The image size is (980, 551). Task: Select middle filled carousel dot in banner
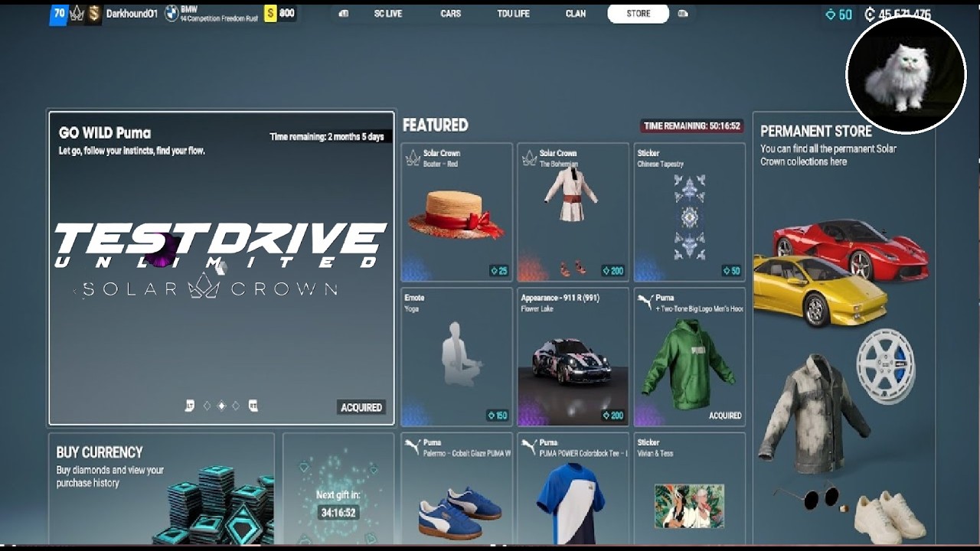(221, 406)
